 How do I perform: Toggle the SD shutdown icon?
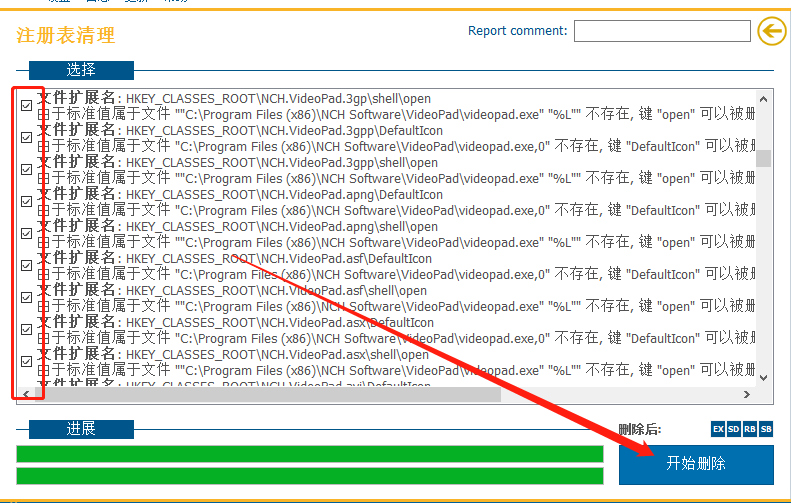(733, 429)
